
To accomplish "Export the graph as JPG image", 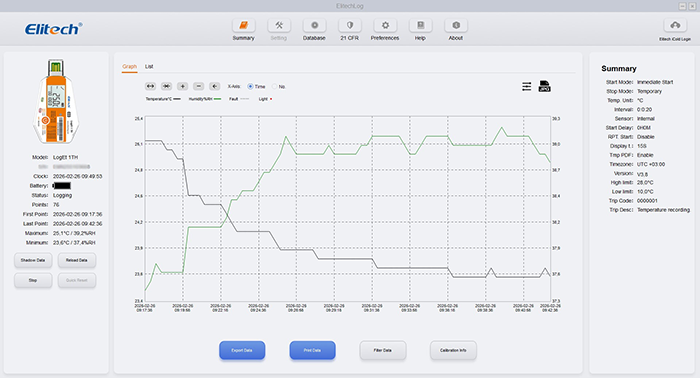I will (x=544, y=86).
